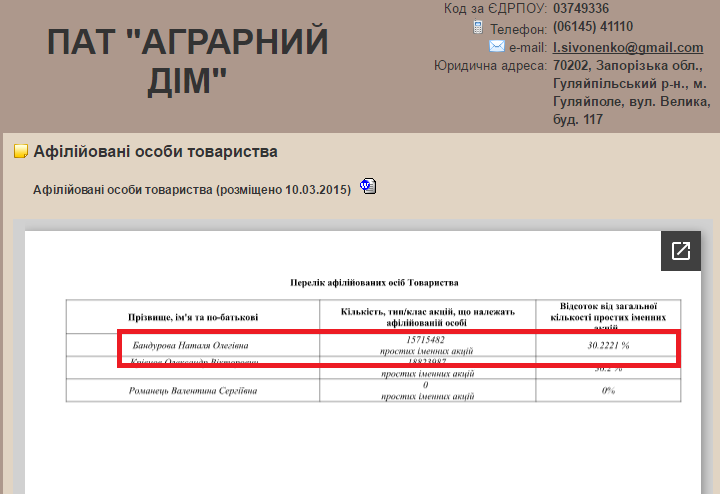Click the ЄДРПОУ code 03749336
Viewport: 720px width, 494px height.
coord(581,8)
